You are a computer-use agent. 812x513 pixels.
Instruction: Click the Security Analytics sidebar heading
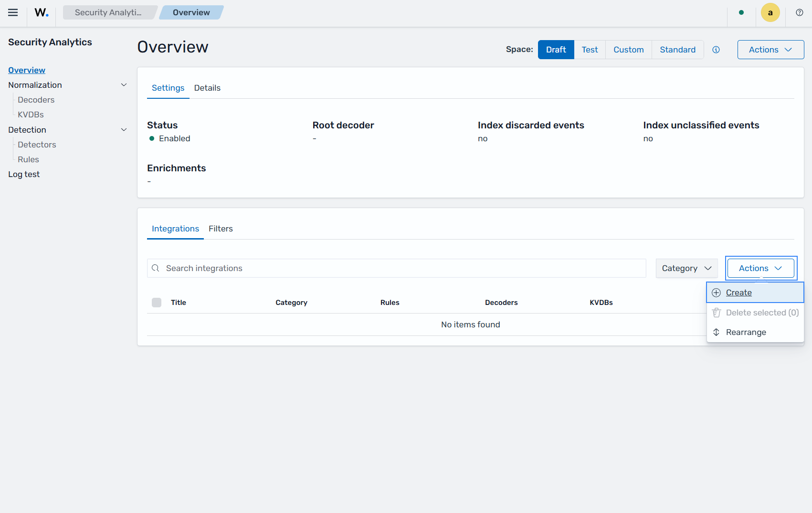(x=50, y=42)
